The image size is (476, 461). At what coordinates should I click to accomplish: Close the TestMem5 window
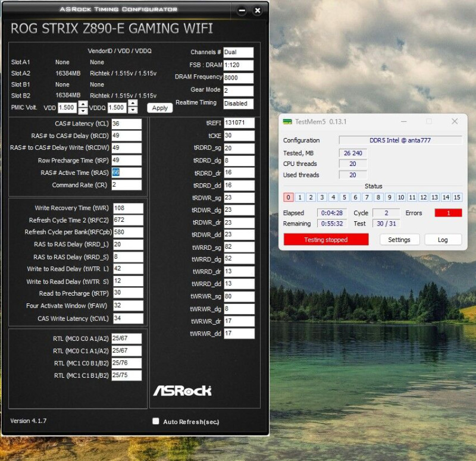(455, 121)
